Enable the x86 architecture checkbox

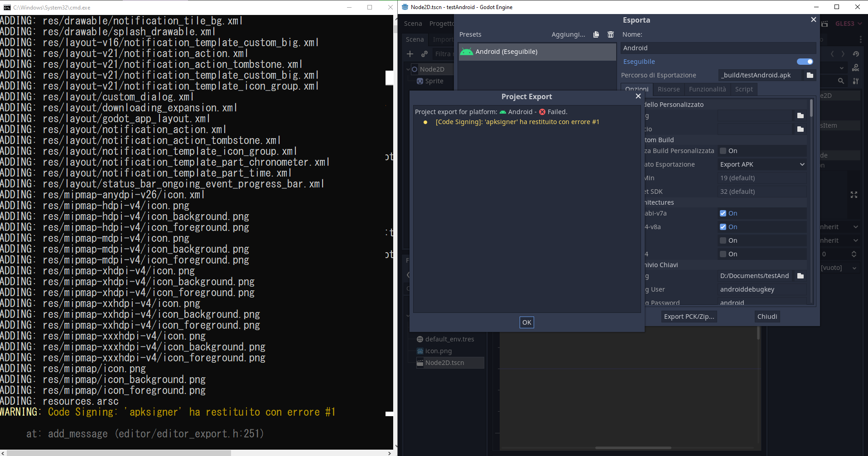coord(723,240)
